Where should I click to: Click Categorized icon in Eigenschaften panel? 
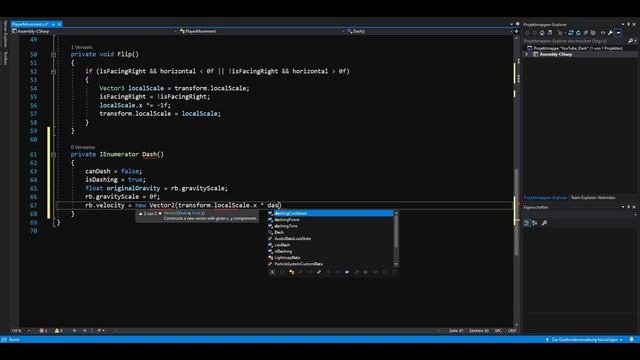(527, 223)
